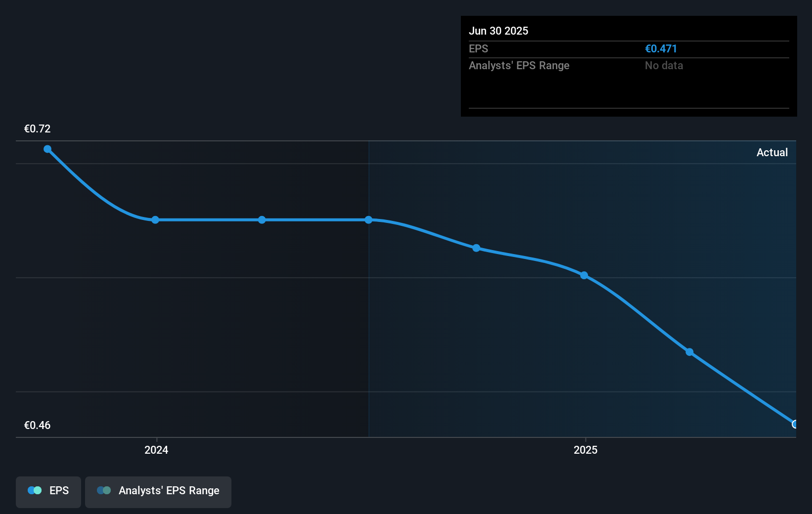The width and height of the screenshot is (812, 514).
Task: Select the final highlighted Jun 30 2025 data point
Action: (x=795, y=424)
